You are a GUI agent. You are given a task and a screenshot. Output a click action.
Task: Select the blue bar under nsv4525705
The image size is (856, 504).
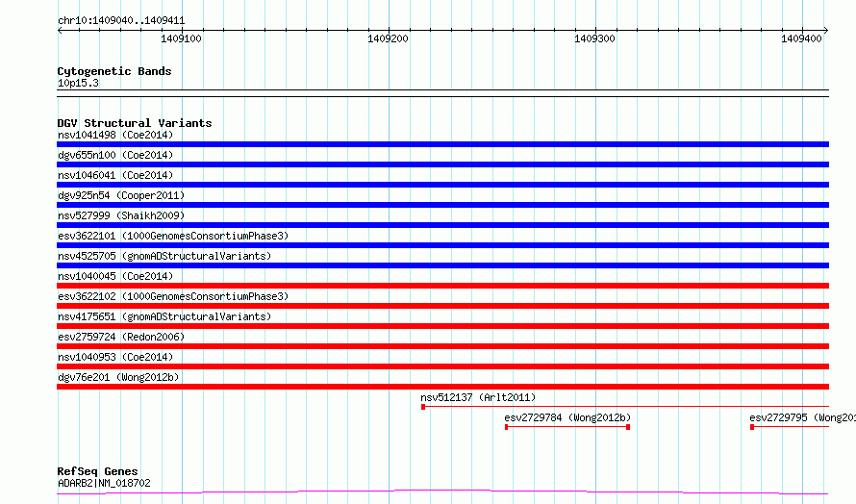click(x=442, y=265)
